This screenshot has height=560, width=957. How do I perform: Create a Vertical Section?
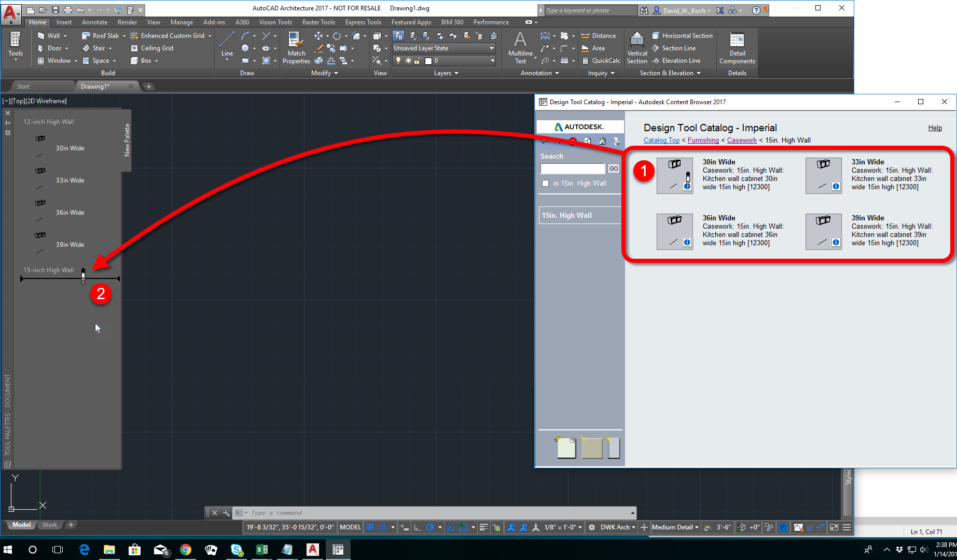637,47
